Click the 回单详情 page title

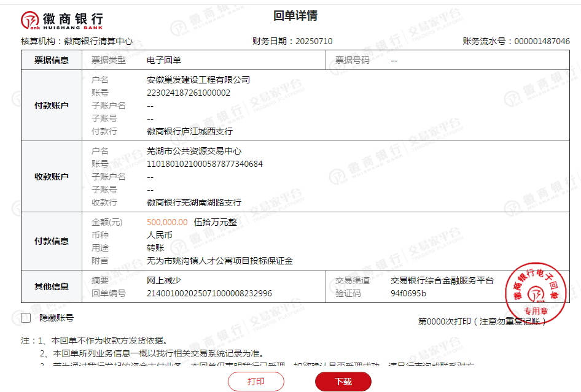(295, 16)
